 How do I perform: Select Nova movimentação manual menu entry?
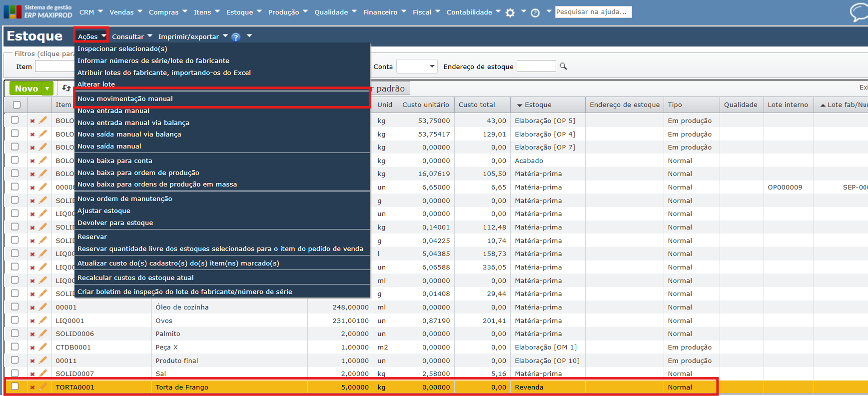tap(125, 99)
